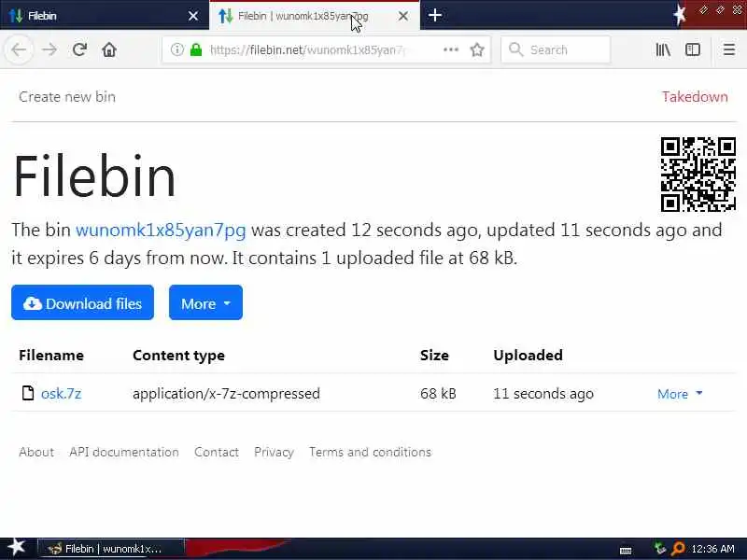Open page actions three-dot menu
Viewport: 747px width, 560px height.
(x=451, y=49)
